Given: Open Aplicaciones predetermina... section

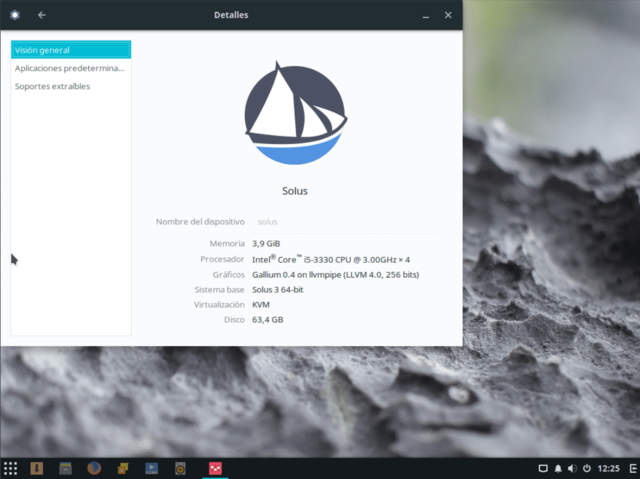Looking at the screenshot, I should 71,68.
